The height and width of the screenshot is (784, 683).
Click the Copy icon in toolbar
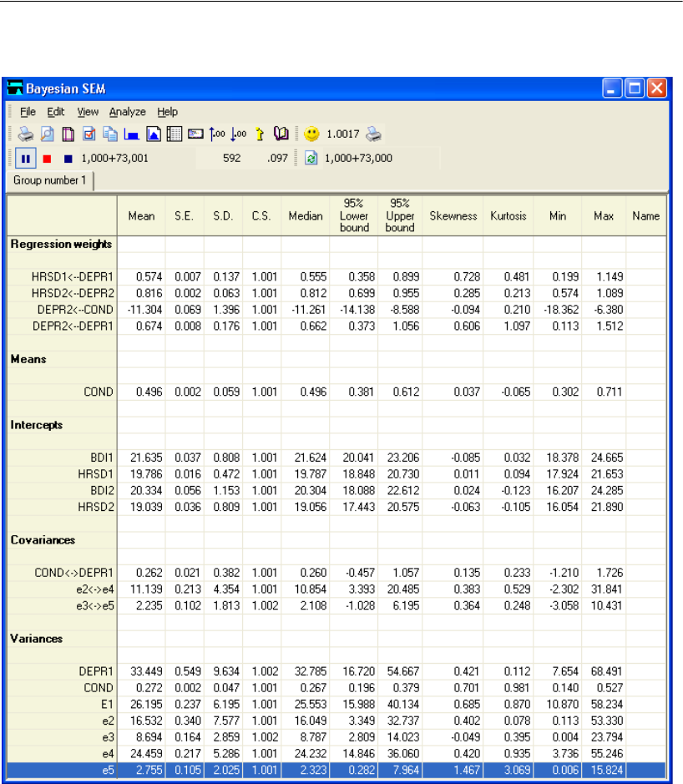pyautogui.click(x=110, y=134)
